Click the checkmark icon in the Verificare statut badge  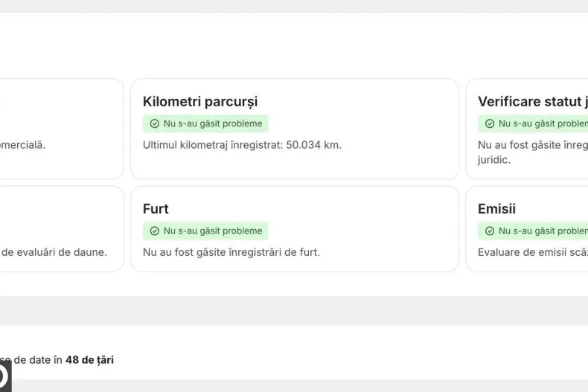coord(490,123)
